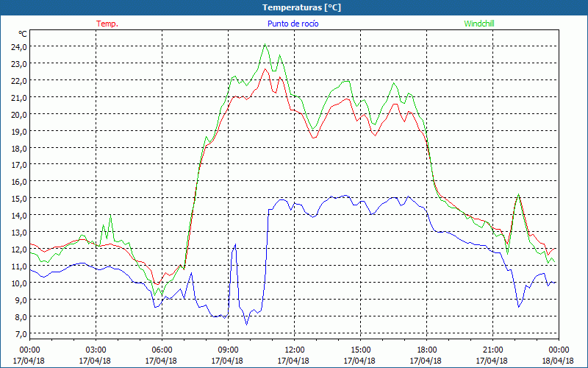Click the 06:00 time axis label

(x=162, y=350)
